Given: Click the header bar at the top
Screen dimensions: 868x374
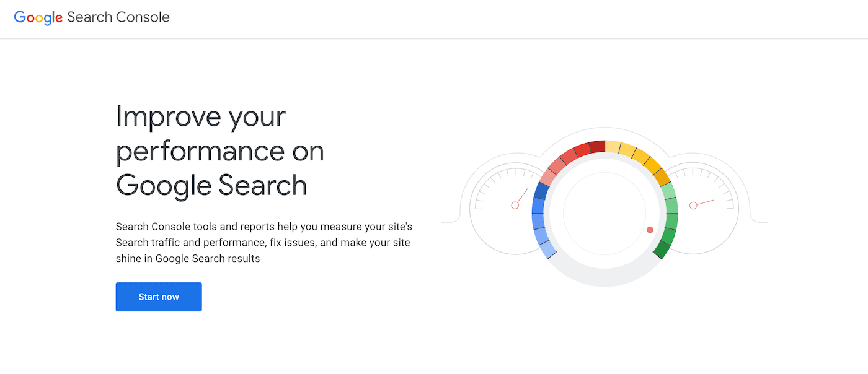Looking at the screenshot, I should (x=434, y=19).
